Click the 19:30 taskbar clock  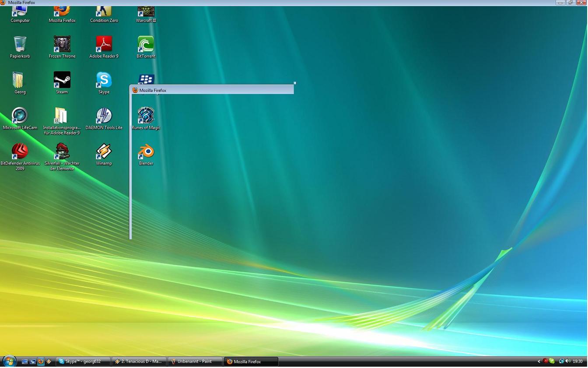tap(578, 361)
